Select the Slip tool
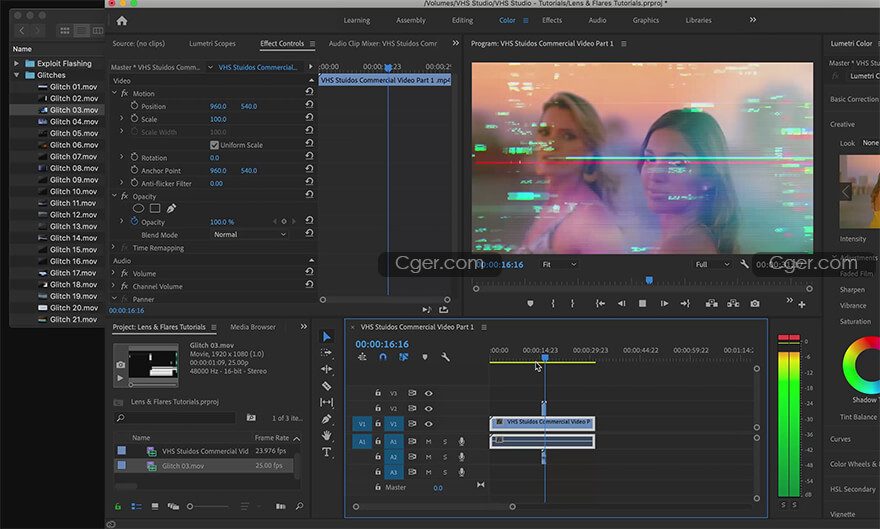This screenshot has height=529, width=880. (x=327, y=402)
